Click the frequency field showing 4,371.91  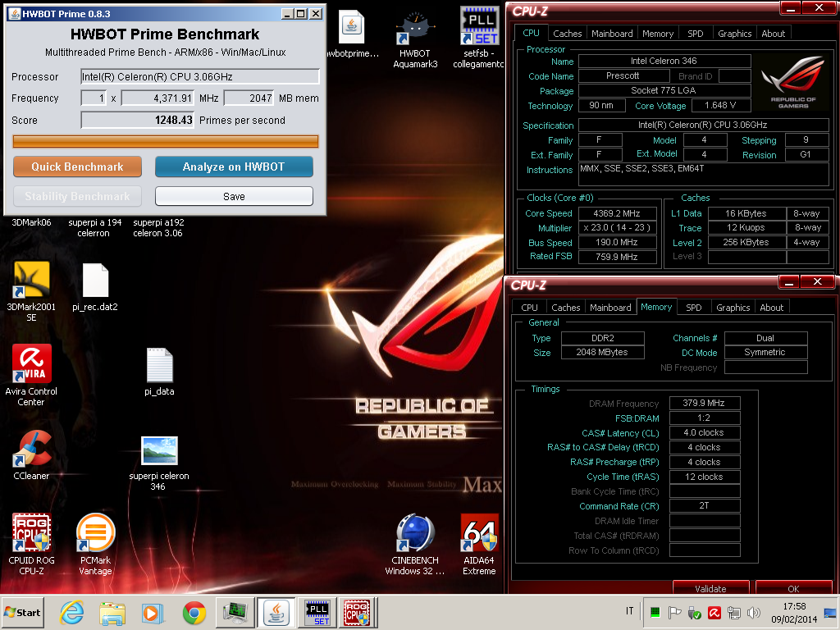point(157,98)
